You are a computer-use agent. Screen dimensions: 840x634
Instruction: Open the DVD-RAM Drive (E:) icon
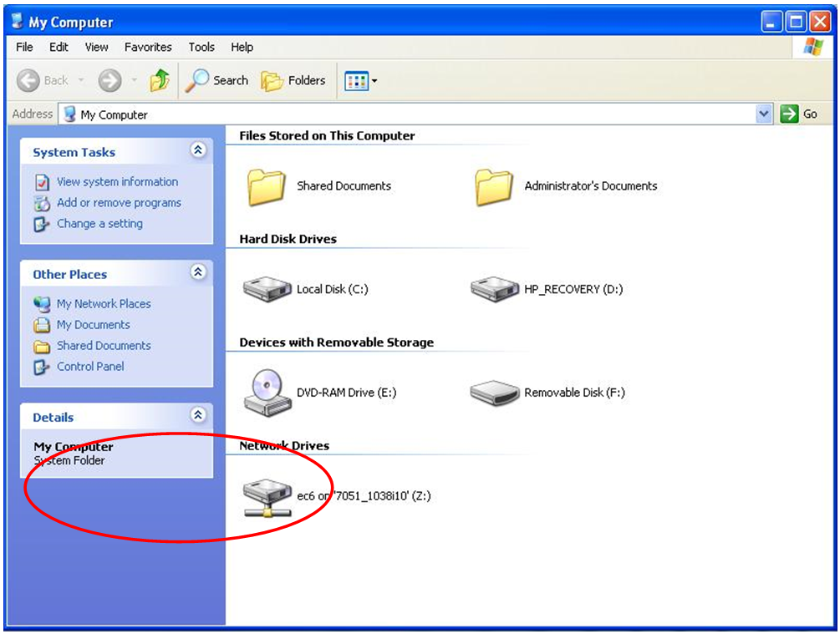tap(267, 392)
